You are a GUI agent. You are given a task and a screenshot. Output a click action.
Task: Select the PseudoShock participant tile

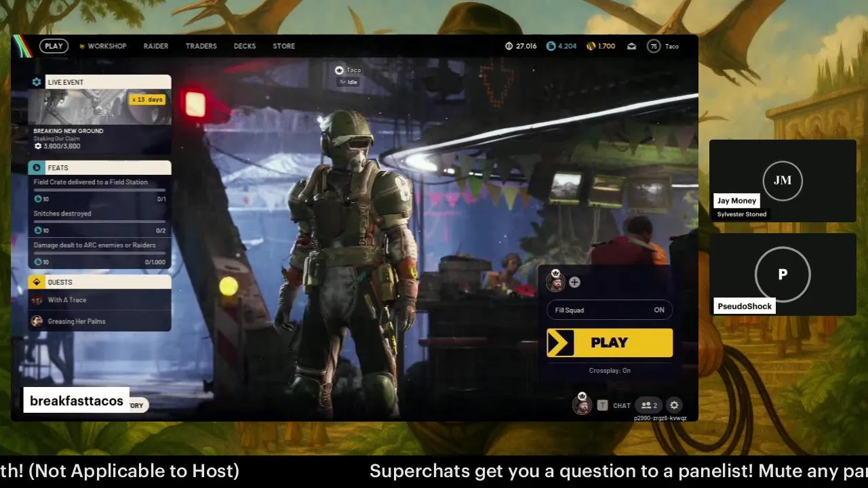point(783,274)
